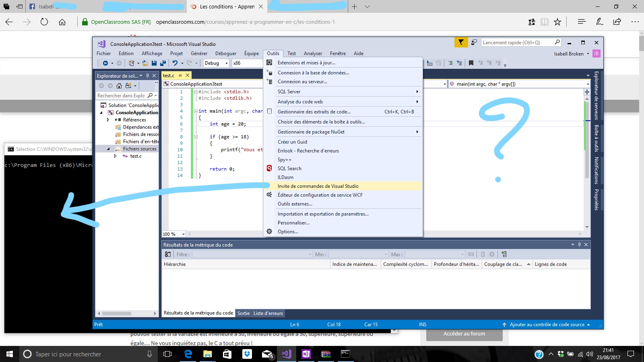The width and height of the screenshot is (644, 362).
Task: Click the Errlook - Recherche d'erreurs entry
Action: pyautogui.click(x=308, y=150)
